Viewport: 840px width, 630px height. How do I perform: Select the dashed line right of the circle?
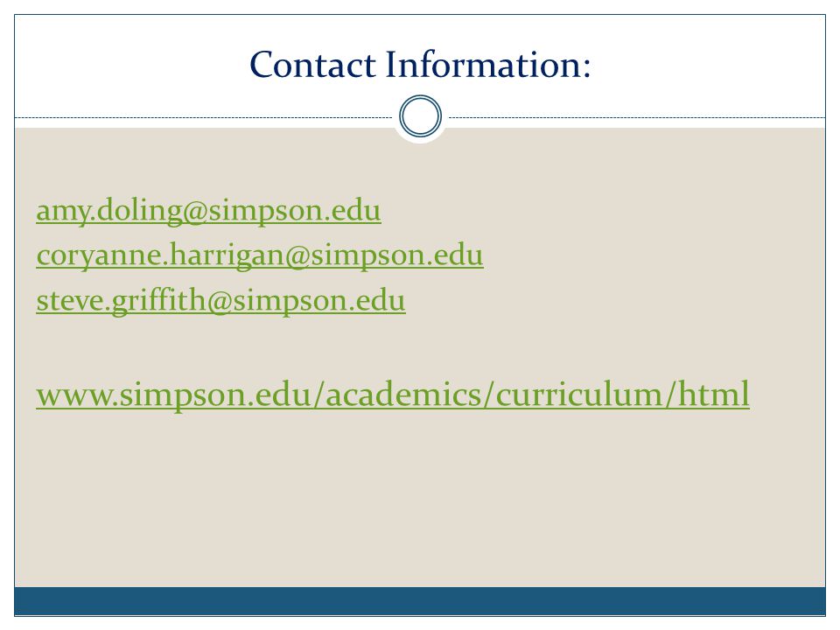[637, 117]
